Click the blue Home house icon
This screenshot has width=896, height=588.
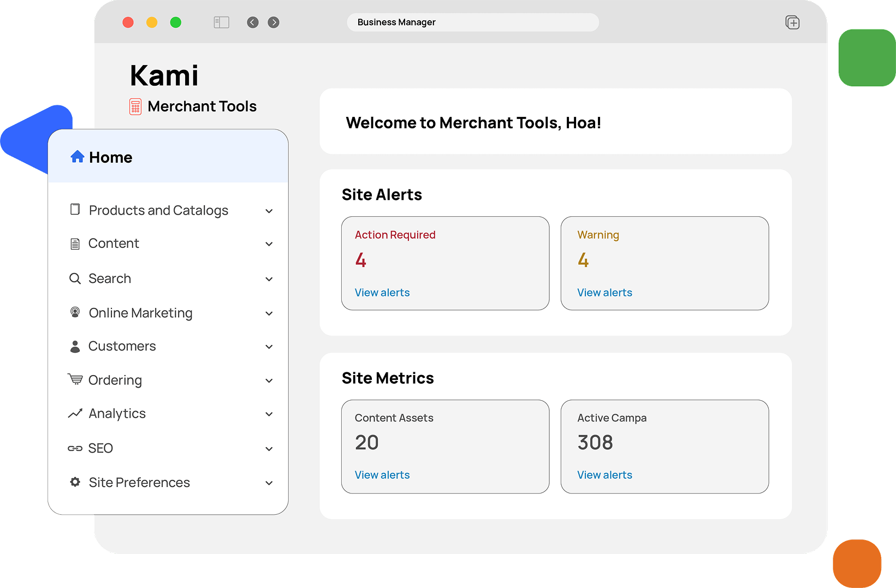[x=78, y=157]
